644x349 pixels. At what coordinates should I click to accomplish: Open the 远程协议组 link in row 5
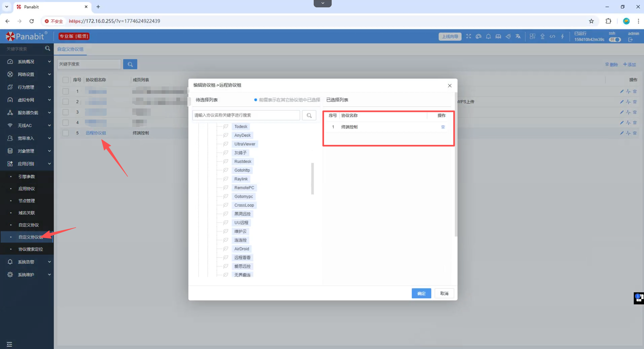[x=96, y=133]
